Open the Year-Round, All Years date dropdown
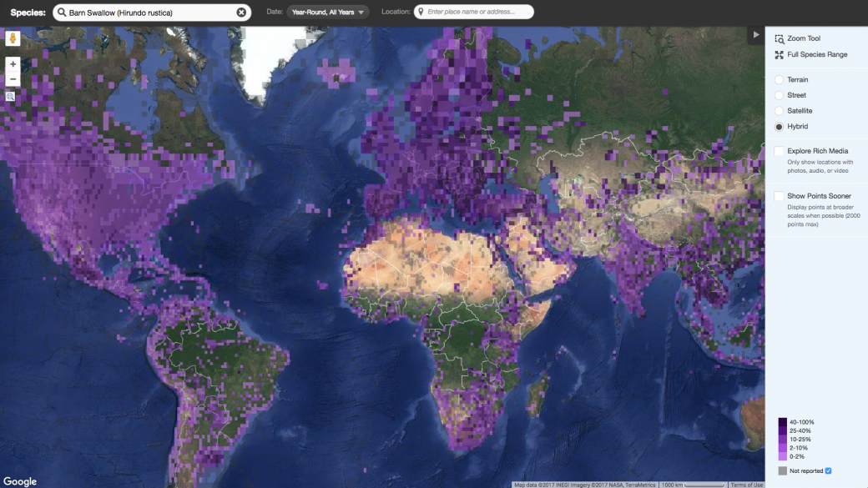The height and width of the screenshot is (488, 868). coord(329,12)
